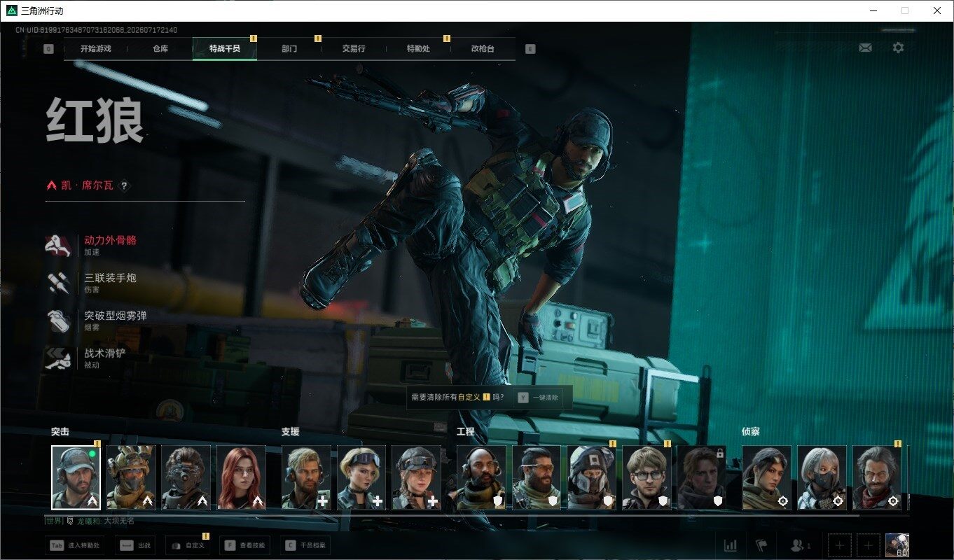
Task: Open the 干员档案 button
Action: (x=305, y=545)
